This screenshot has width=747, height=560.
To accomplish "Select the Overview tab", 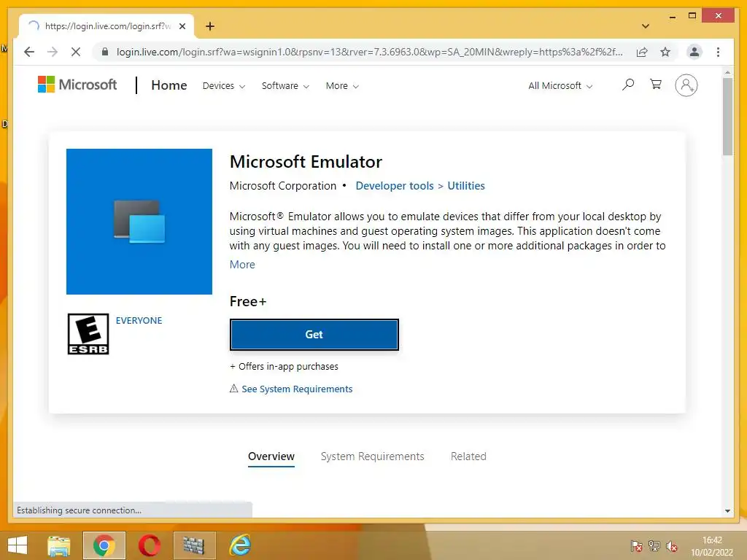I will click(271, 456).
